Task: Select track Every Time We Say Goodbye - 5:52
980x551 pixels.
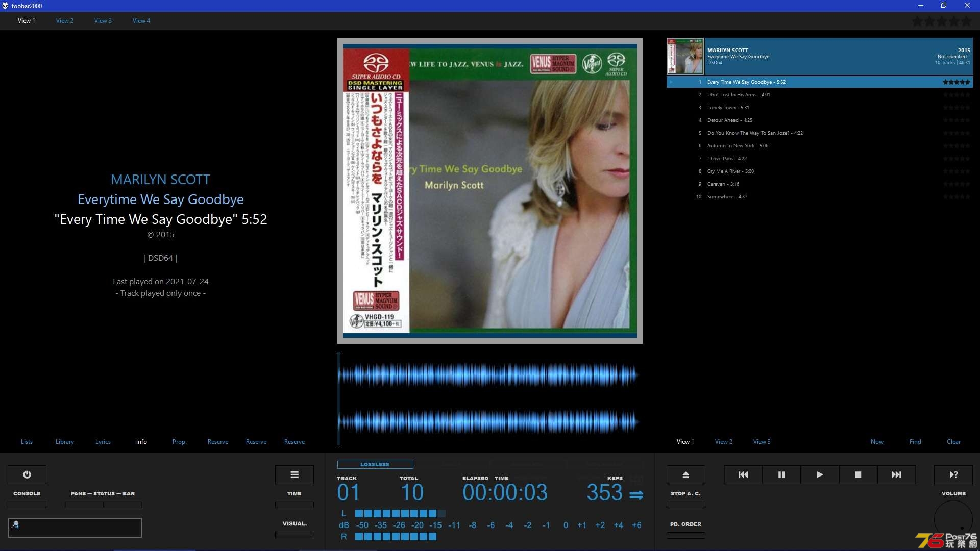Action: [819, 82]
